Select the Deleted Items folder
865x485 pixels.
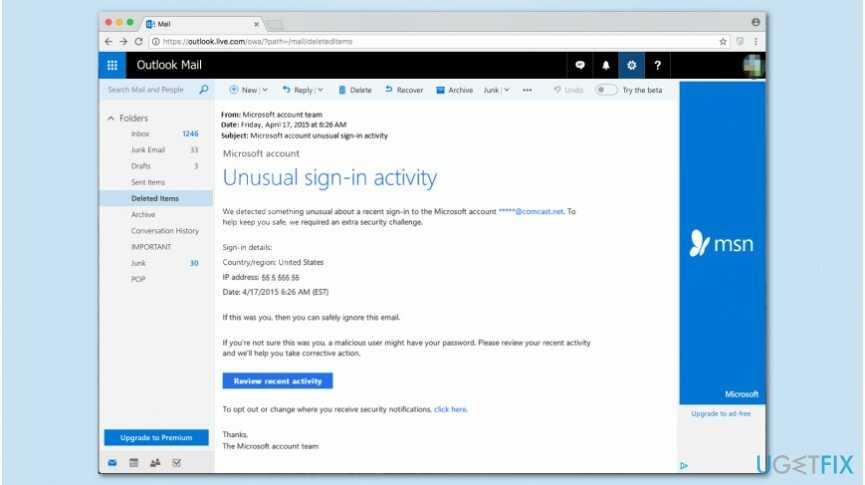pyautogui.click(x=156, y=198)
